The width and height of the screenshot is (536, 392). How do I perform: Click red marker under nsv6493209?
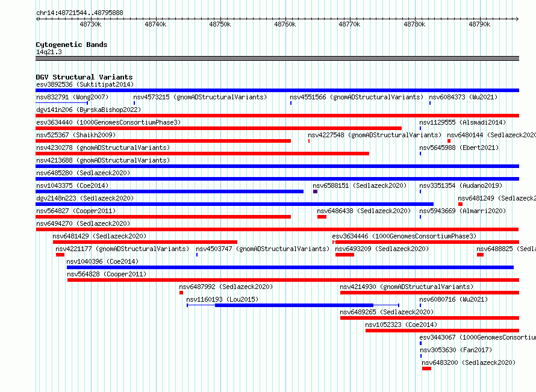point(344,255)
